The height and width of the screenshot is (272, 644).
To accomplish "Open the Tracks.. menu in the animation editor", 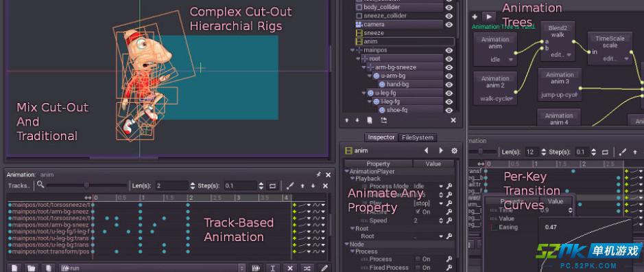I will point(19,186).
